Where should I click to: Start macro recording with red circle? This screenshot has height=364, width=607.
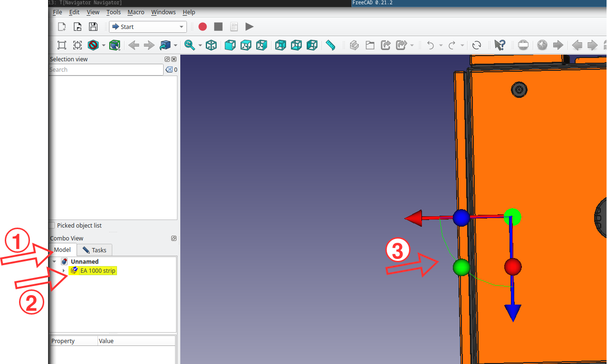point(203,27)
